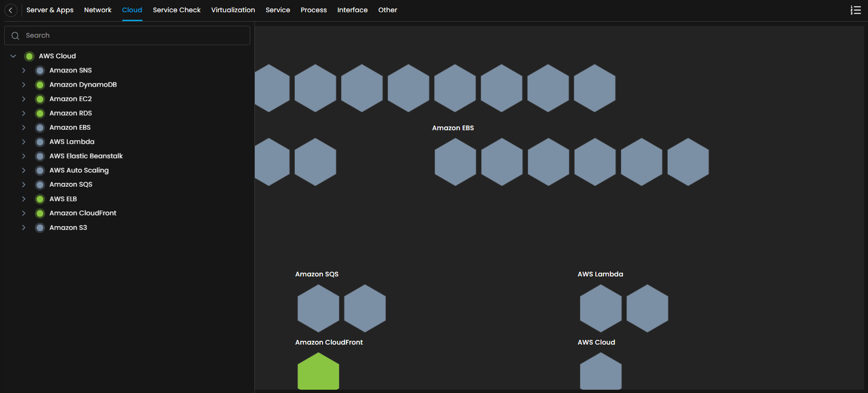Click the Amazon SQS group heading on map
The image size is (868, 393).
coord(317,274)
